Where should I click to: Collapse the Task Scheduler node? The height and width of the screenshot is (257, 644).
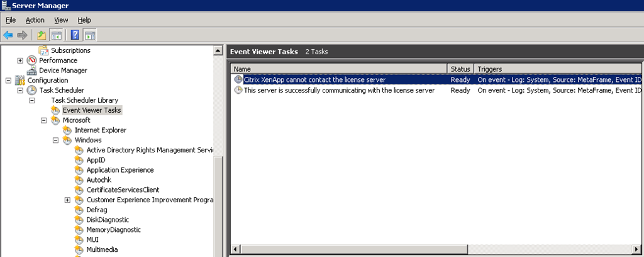(x=20, y=90)
